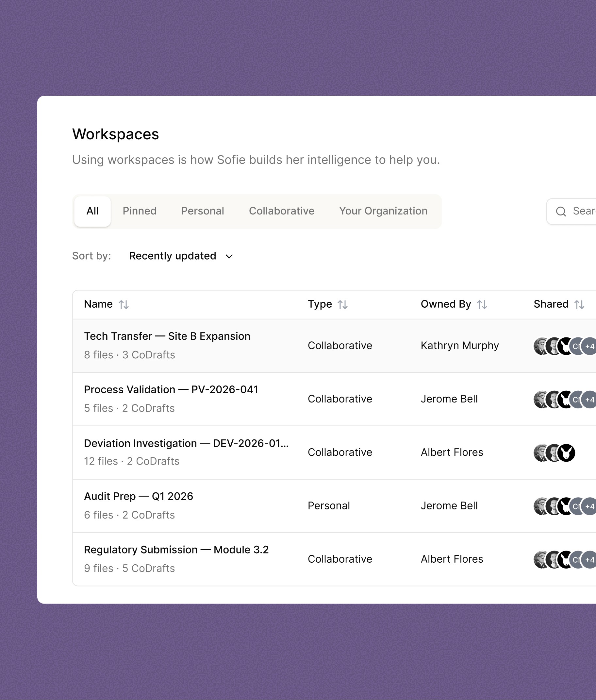This screenshot has height=700, width=596.
Task: Click Albert Flores in Regulatory Submission row
Action: [x=452, y=559]
